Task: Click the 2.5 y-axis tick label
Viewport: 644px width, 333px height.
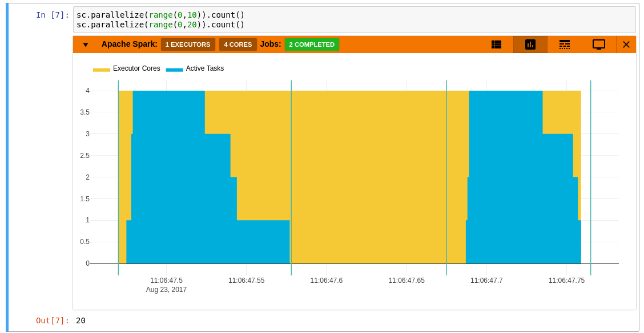Action: (x=84, y=156)
